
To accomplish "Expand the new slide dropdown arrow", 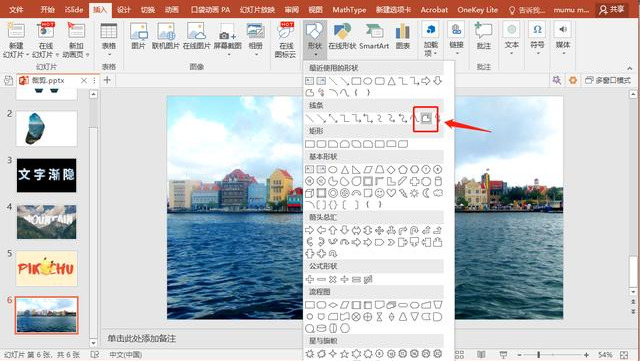I will (27, 54).
